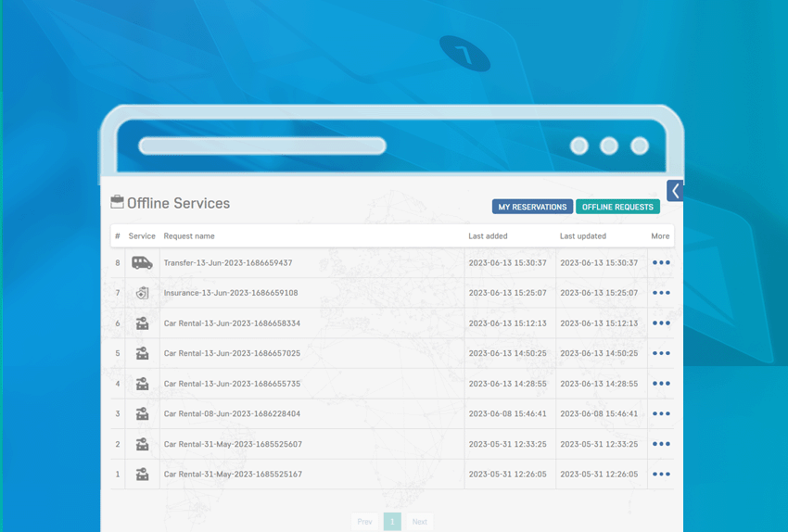The width and height of the screenshot is (788, 532).
Task: Click car rental icon for request 1686658334
Action: [142, 323]
